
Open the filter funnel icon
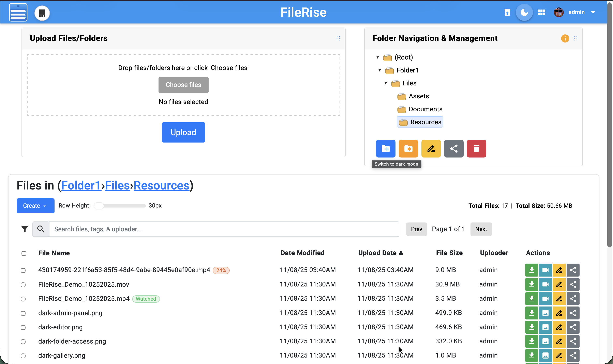pos(25,229)
